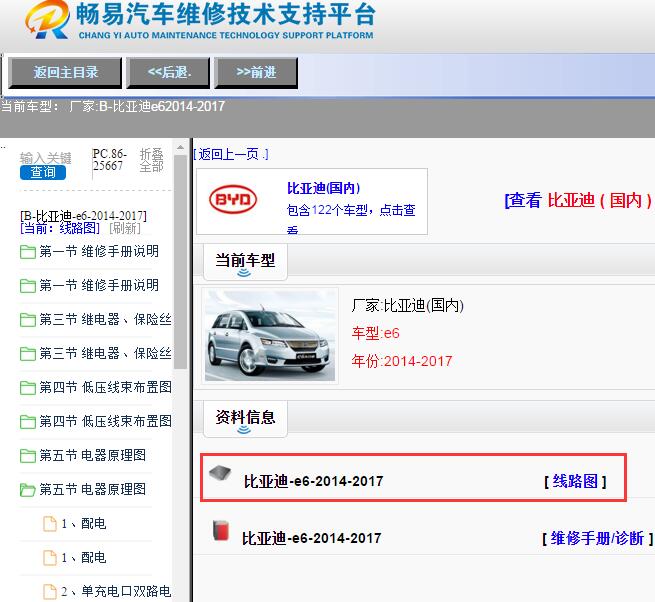Collapse all tree nodes via 折叠全部
The width and height of the screenshot is (655, 602).
tap(151, 160)
